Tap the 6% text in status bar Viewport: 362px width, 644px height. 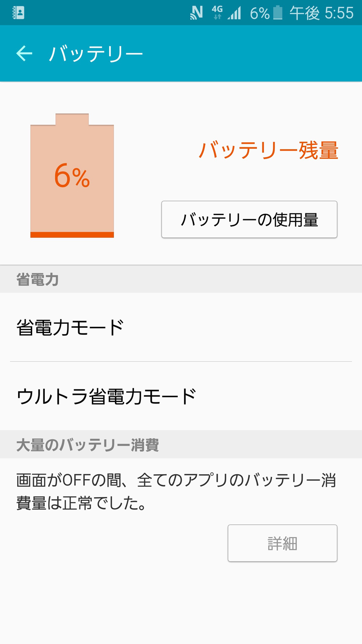[x=259, y=13]
